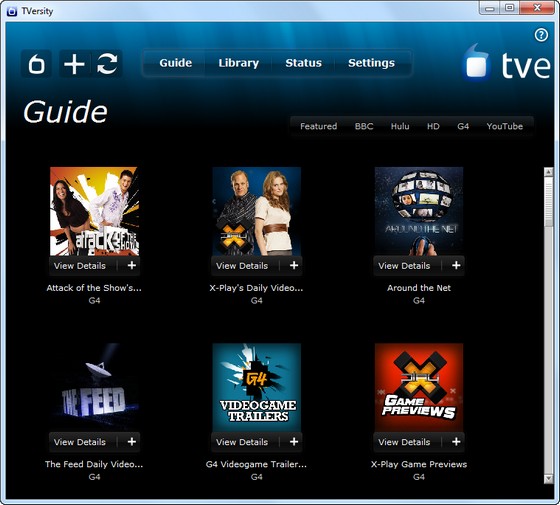The image size is (560, 505).
Task: Go to the Status tab
Action: tap(304, 63)
